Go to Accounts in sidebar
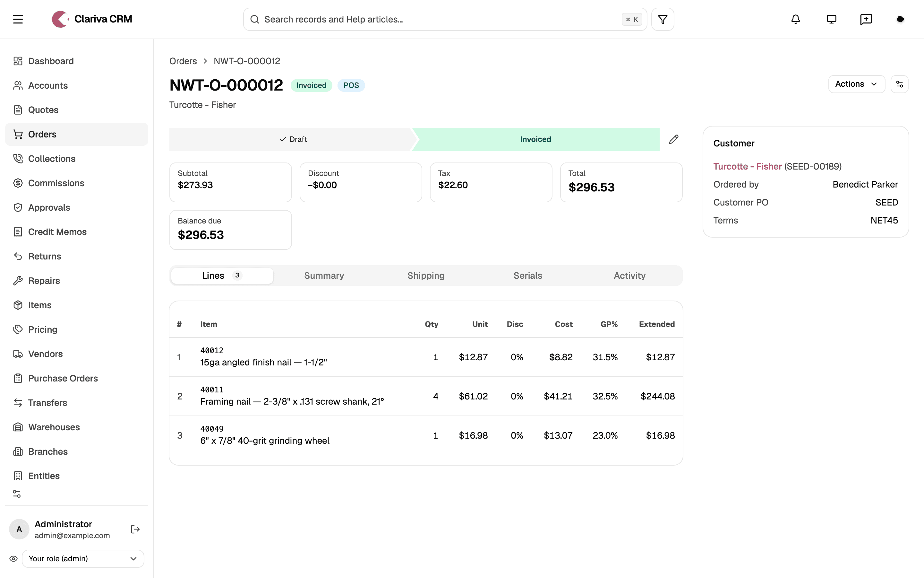 76,86
